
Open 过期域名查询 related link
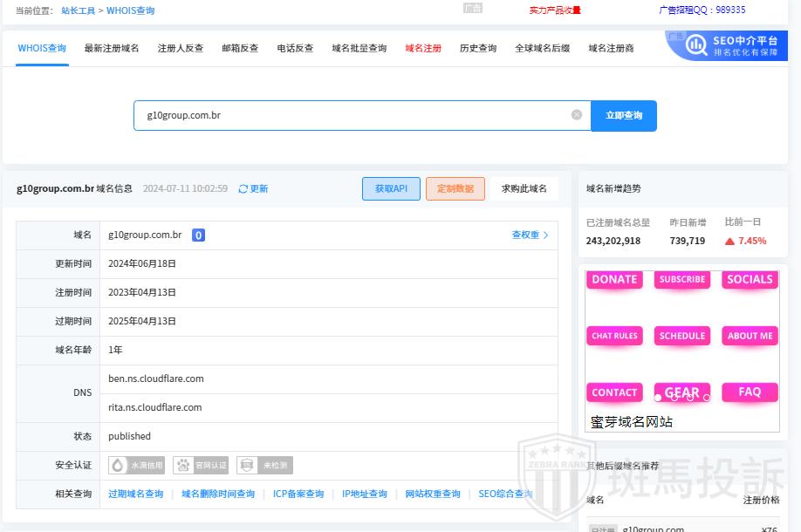(135, 494)
